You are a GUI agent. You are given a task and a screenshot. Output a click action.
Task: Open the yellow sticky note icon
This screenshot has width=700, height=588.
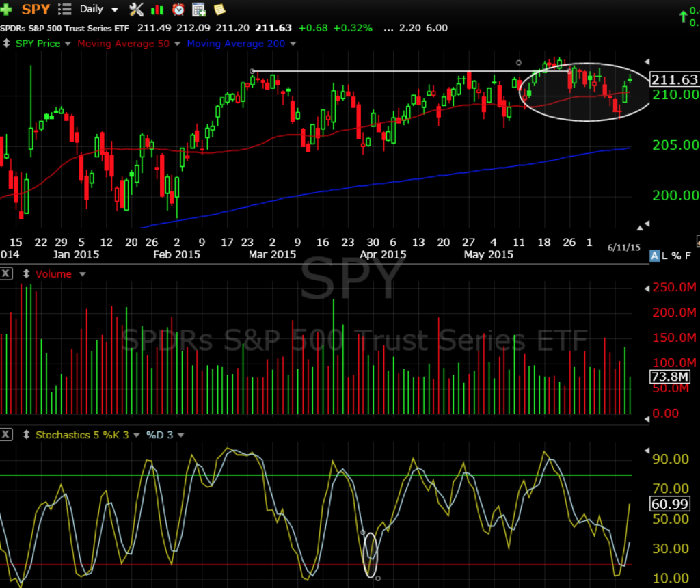coord(219,10)
